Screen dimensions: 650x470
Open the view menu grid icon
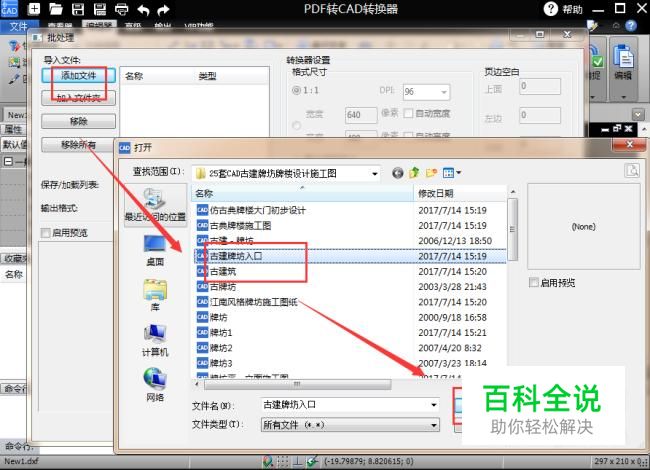click(449, 173)
